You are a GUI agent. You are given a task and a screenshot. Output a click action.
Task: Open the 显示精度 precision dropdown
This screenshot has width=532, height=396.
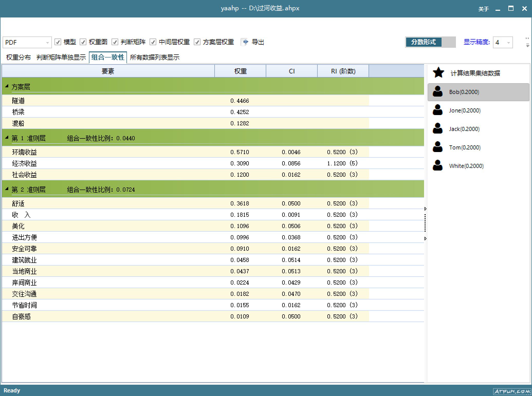coord(508,43)
